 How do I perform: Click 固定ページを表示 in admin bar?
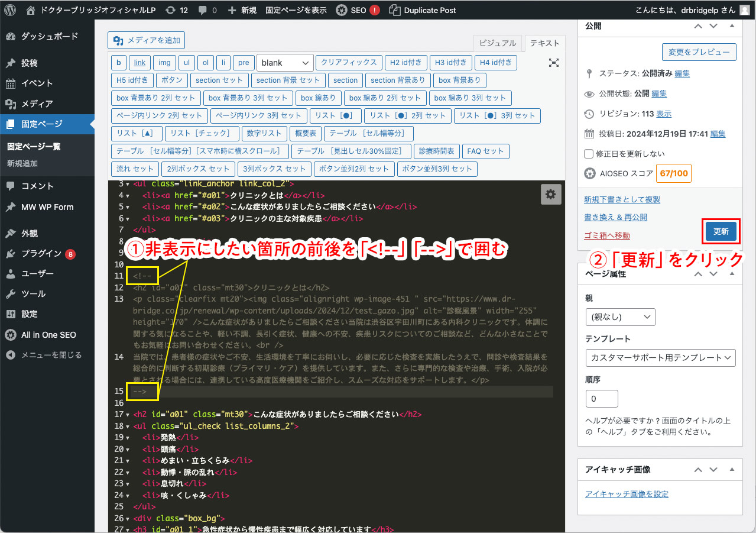tap(296, 10)
